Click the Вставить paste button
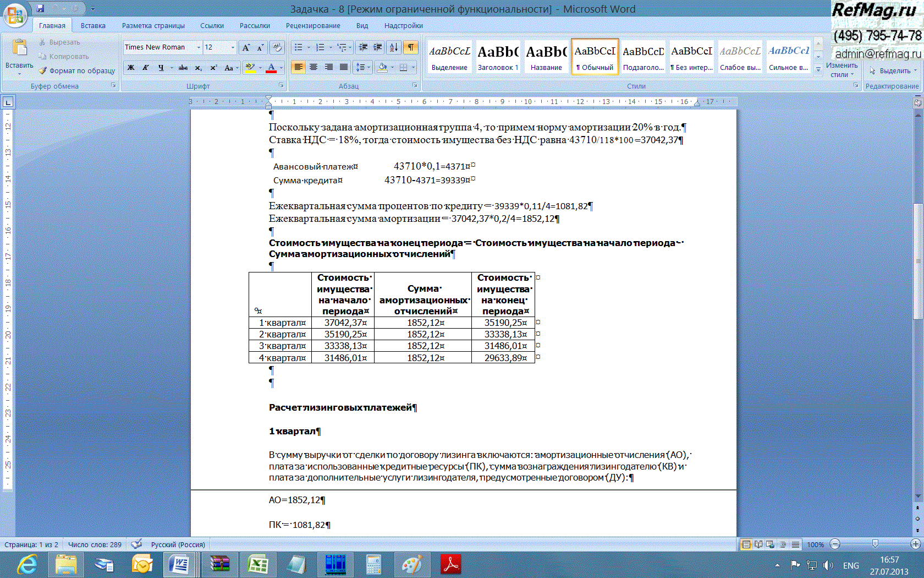This screenshot has height=578, width=924. pos(19,55)
